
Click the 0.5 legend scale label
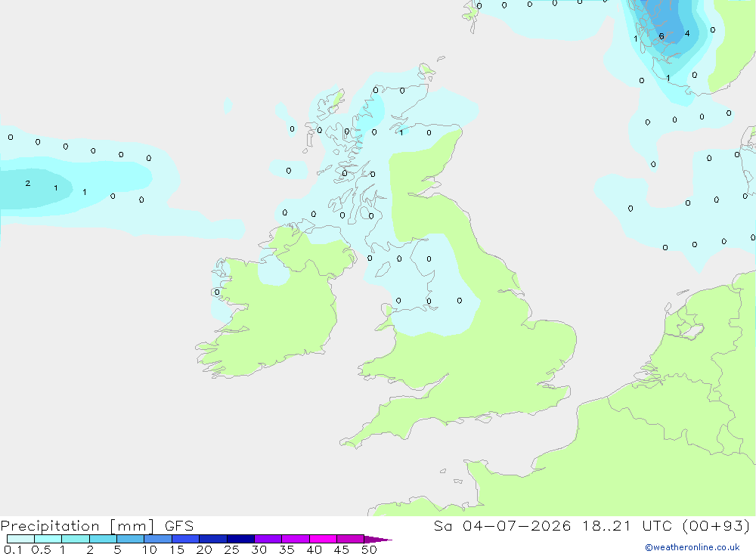point(41,549)
